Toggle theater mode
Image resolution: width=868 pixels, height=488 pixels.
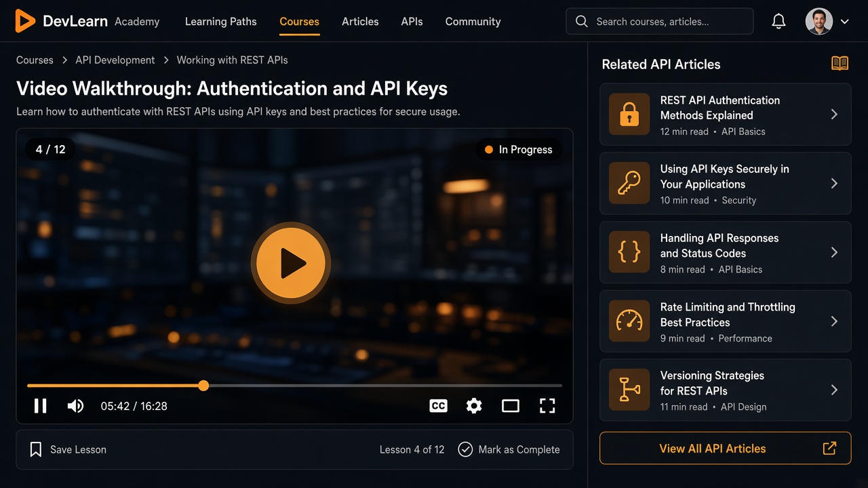click(x=511, y=406)
